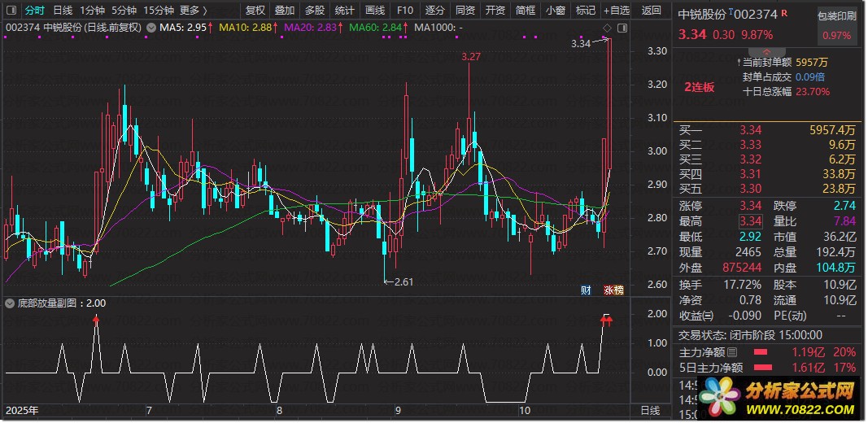868x423 pixels.
Task: Click the month 9 marker on time axis
Action: point(398,411)
